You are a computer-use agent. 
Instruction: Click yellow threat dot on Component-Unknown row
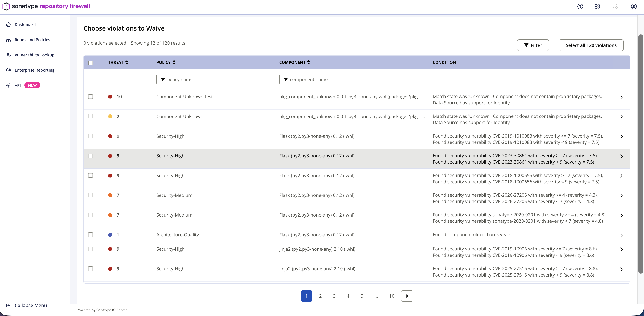[x=110, y=116]
